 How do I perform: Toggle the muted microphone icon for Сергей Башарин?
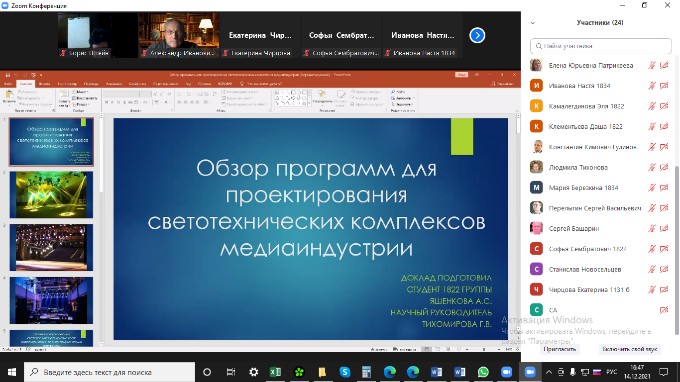(651, 229)
